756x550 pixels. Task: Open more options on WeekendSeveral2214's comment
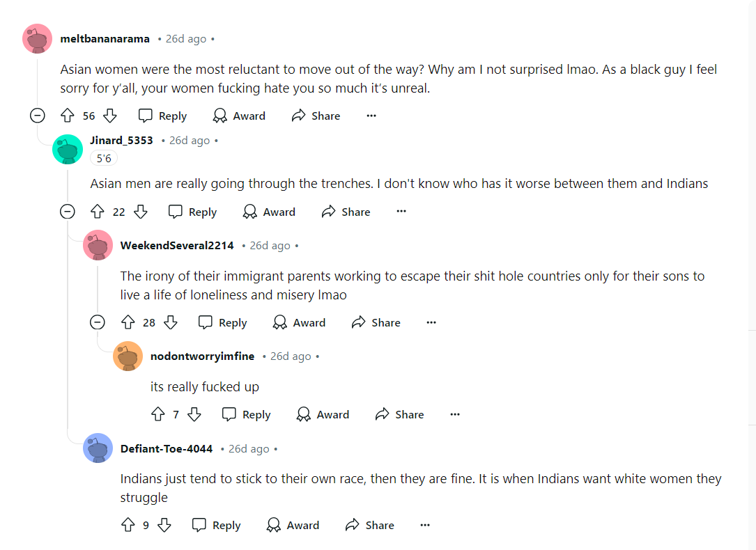coord(431,322)
